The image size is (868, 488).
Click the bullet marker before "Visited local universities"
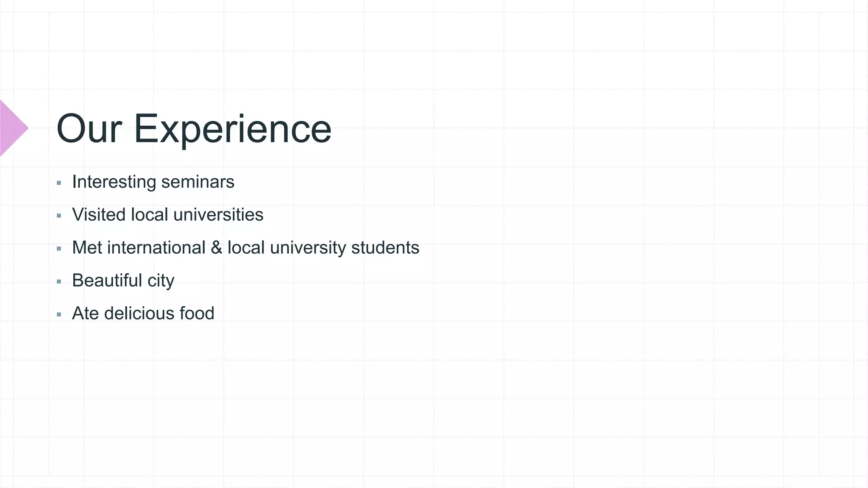59,216
